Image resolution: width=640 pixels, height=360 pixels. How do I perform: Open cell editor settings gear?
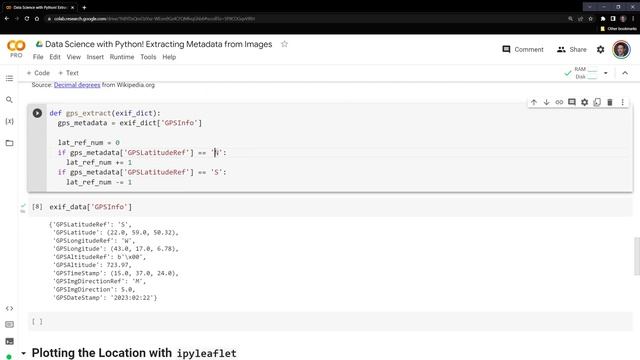coord(584,102)
